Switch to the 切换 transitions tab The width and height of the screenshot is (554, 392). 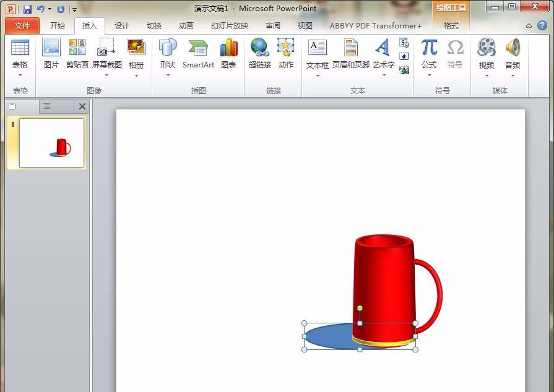click(x=154, y=26)
